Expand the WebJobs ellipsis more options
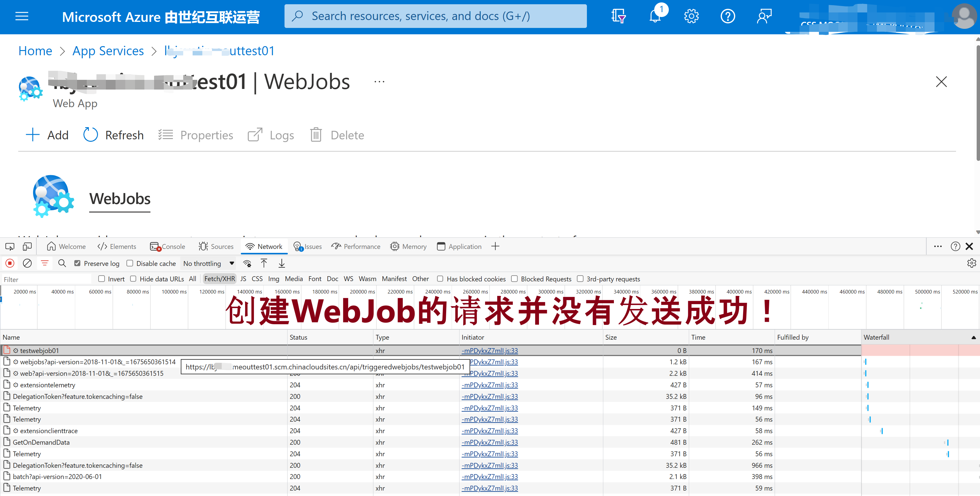This screenshot has width=980, height=496. point(379,82)
